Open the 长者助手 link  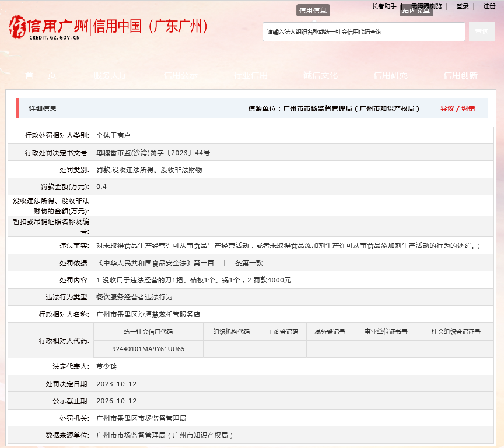point(384,6)
